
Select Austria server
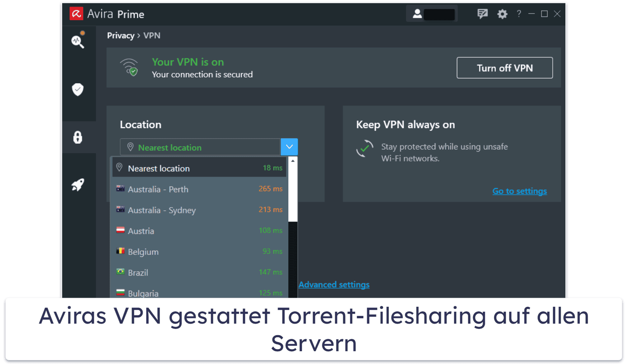coord(199,231)
